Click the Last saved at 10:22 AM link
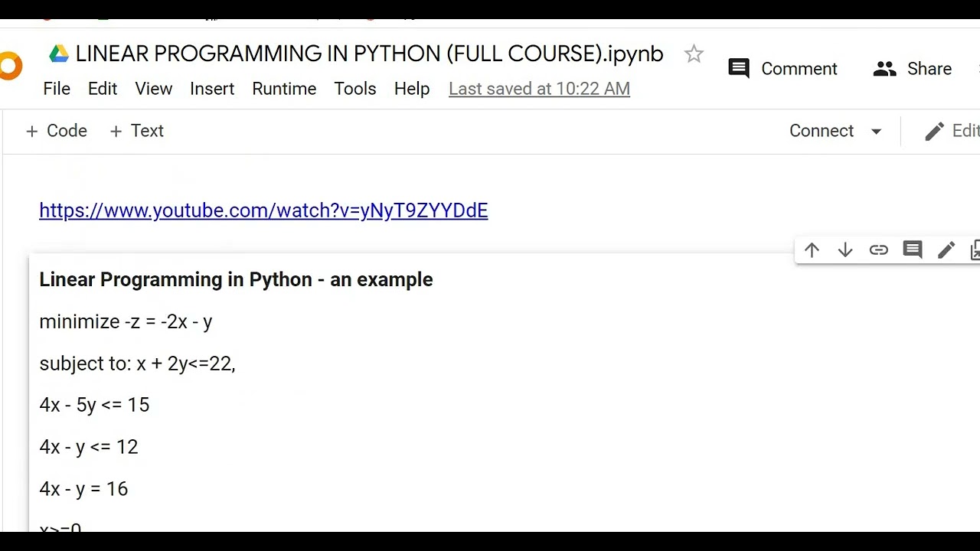The width and height of the screenshot is (980, 551). 539,89
